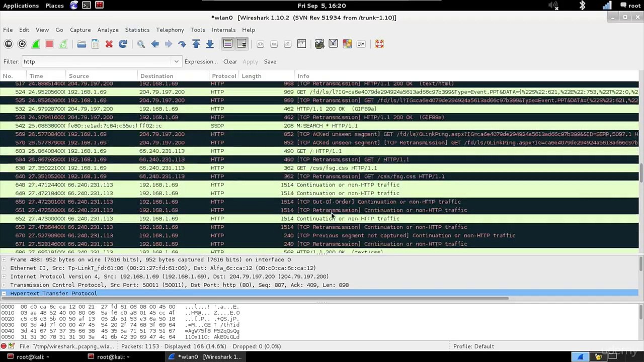
Task: Go back in packet history arrow
Action: tap(155, 44)
